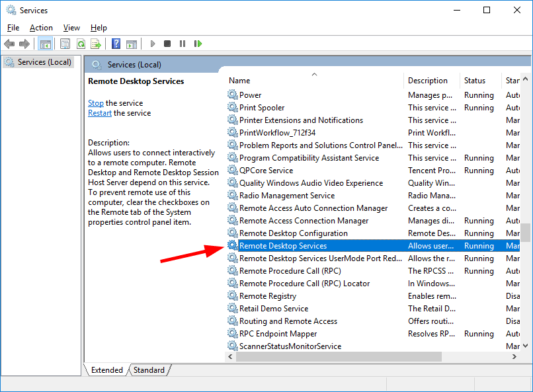
Task: Click gear icon beside Remote Registry
Action: [x=233, y=296]
